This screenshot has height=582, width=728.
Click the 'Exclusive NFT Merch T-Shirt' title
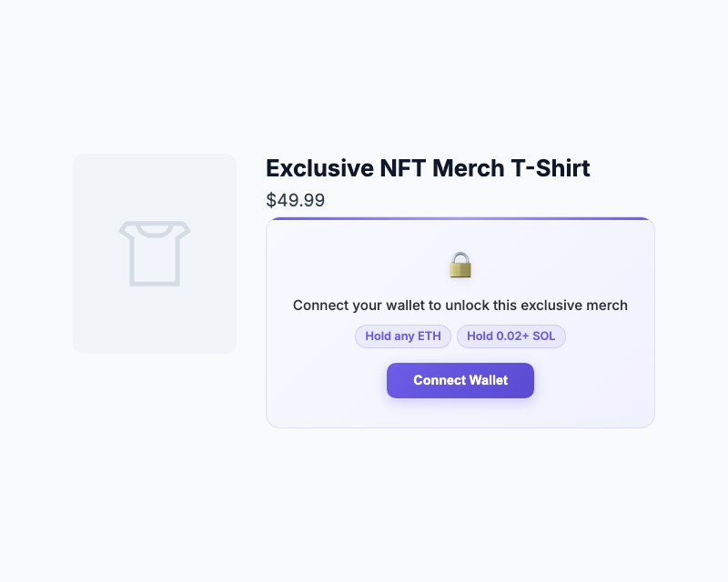click(x=428, y=168)
